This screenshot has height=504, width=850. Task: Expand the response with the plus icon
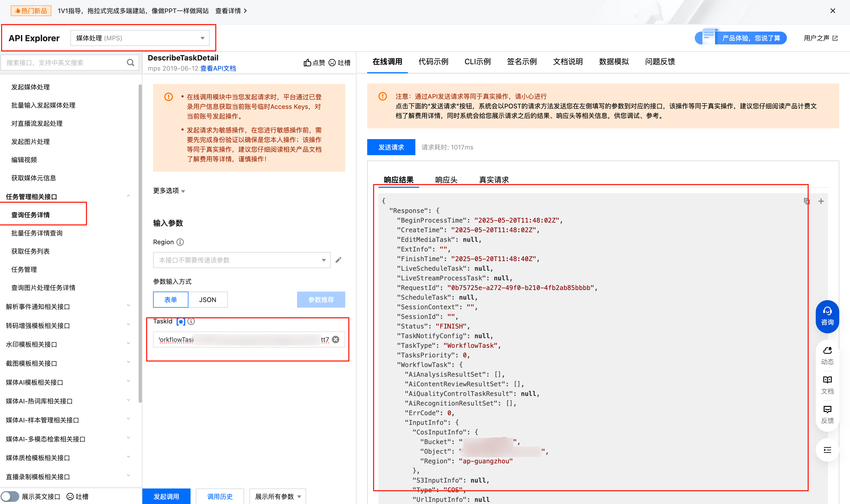click(821, 201)
